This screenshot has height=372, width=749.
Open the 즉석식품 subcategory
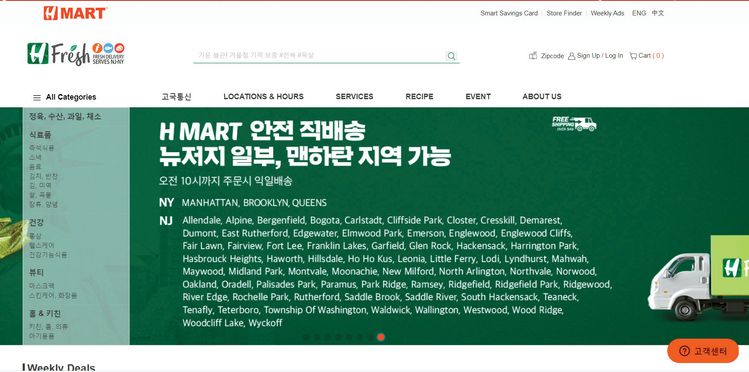tap(42, 148)
